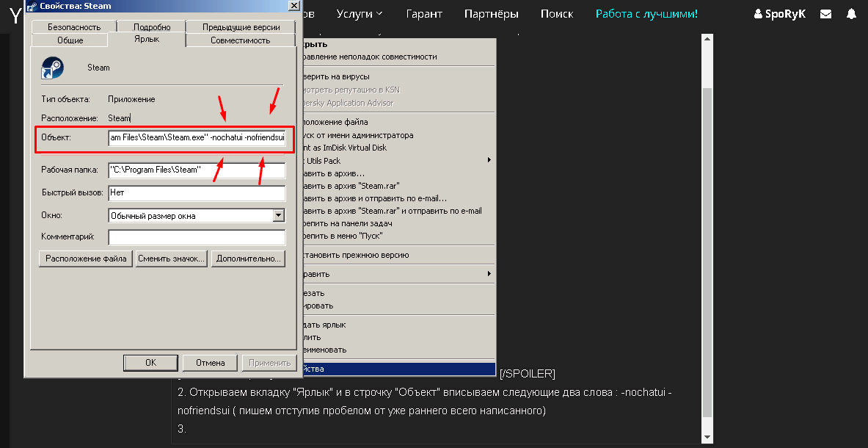The width and height of the screenshot is (868, 448).
Task: Click the Работа с лучшими! link
Action: click(x=646, y=14)
